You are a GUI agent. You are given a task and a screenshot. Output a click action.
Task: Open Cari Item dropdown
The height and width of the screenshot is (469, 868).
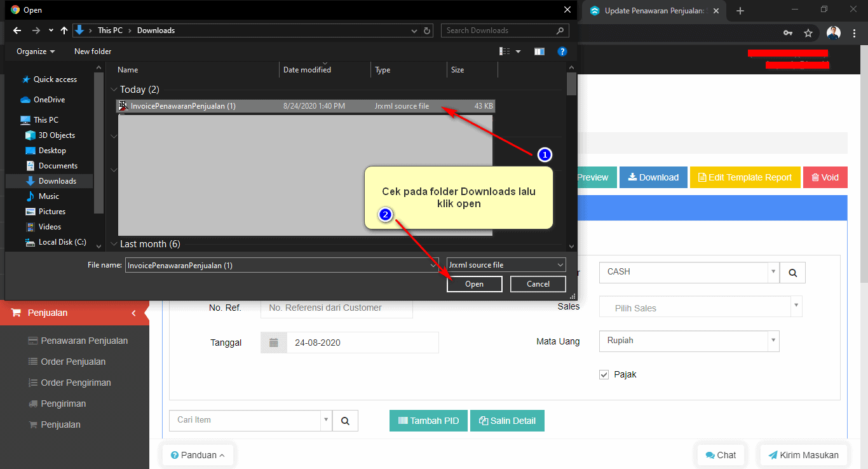(x=250, y=420)
